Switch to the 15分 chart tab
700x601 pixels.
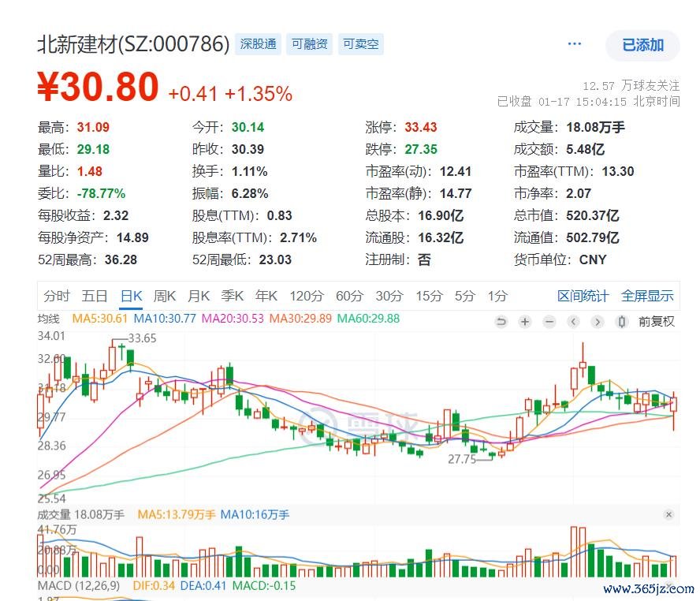pyautogui.click(x=429, y=296)
